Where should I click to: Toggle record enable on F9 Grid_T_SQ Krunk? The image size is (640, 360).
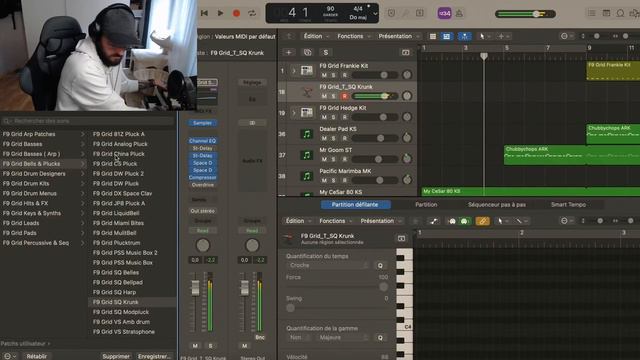pos(344,96)
